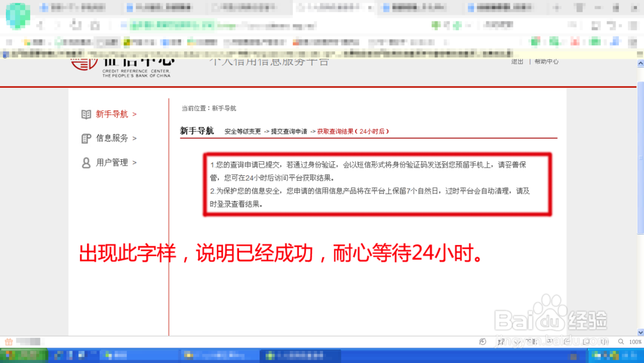Open the 100% zoom level control
The height and width of the screenshot is (363, 644).
tap(635, 342)
